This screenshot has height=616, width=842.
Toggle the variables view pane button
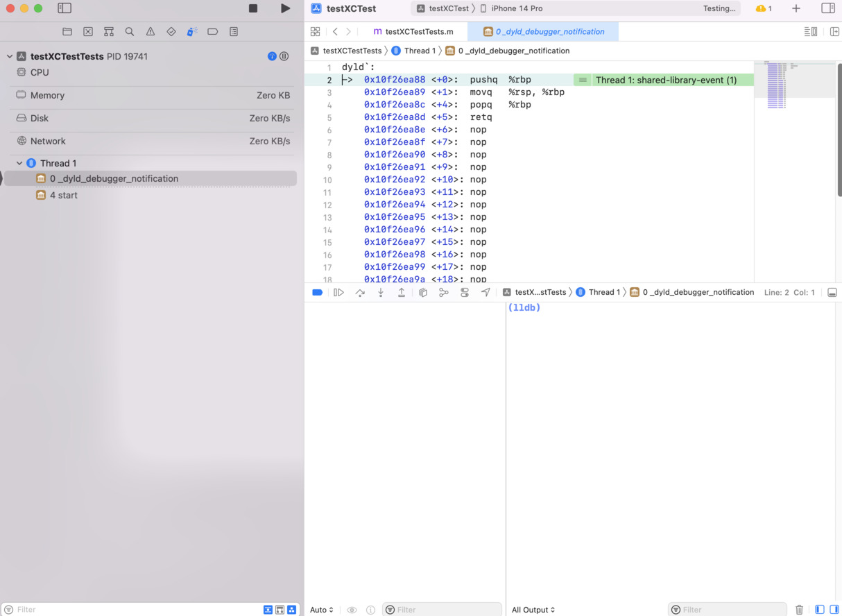coord(819,610)
